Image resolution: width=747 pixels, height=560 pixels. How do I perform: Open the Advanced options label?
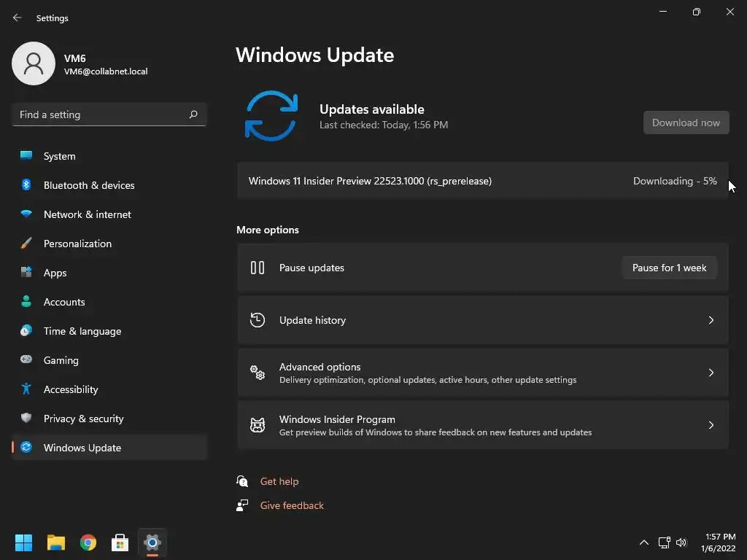point(320,367)
